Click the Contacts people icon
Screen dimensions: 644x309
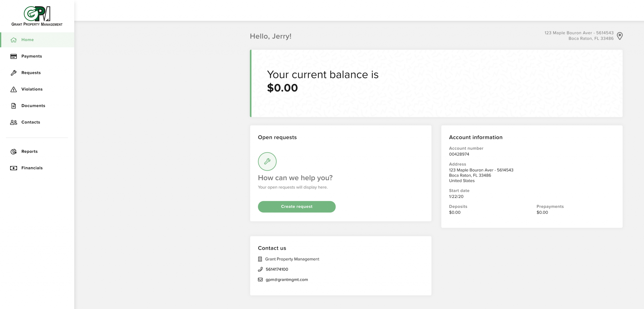pos(14,122)
